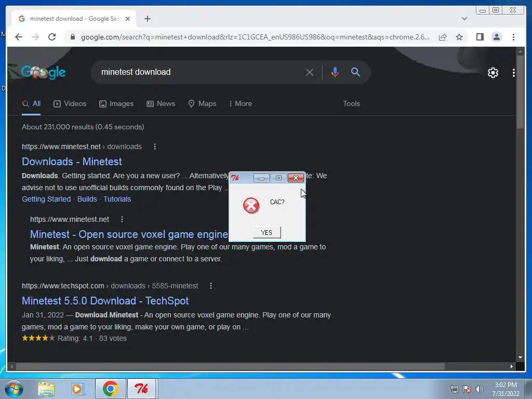Open the Chrome profile avatar menu
The height and width of the screenshot is (399, 532).
(x=496, y=37)
